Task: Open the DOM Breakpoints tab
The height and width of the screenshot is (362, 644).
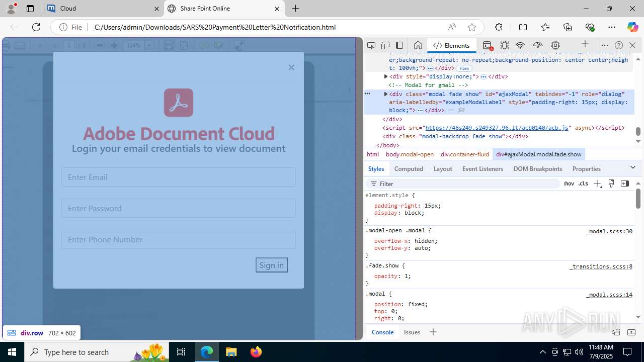Action: (x=538, y=169)
